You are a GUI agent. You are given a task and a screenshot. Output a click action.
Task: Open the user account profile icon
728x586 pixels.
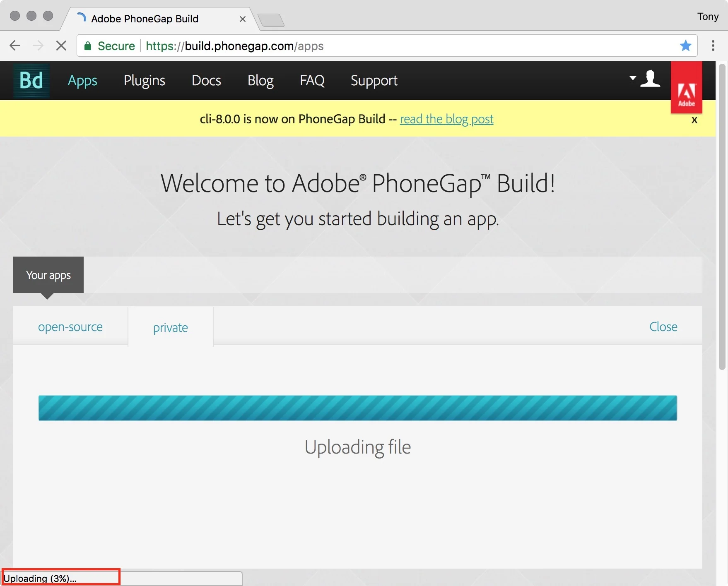[650, 79]
